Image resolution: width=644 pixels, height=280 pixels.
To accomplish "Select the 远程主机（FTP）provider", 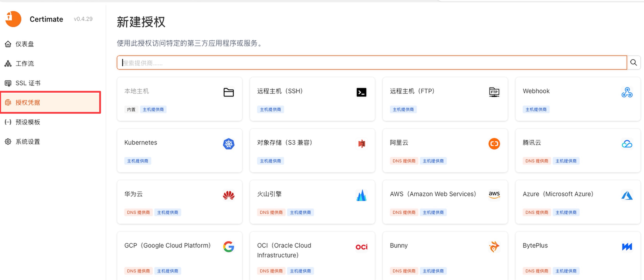I will (445, 99).
